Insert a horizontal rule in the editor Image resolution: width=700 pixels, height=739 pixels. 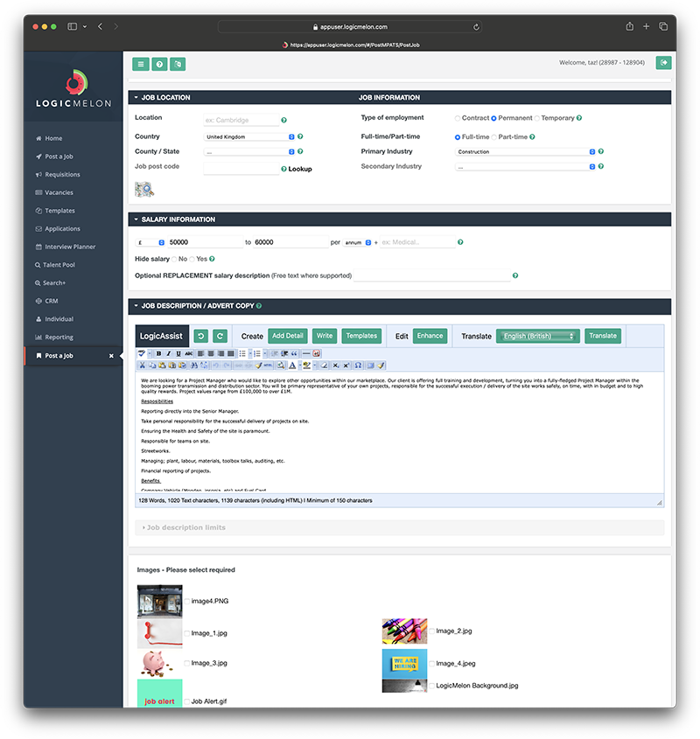click(x=306, y=352)
